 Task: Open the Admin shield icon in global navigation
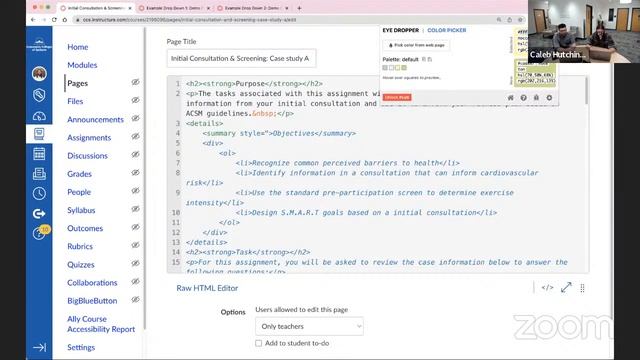click(39, 95)
